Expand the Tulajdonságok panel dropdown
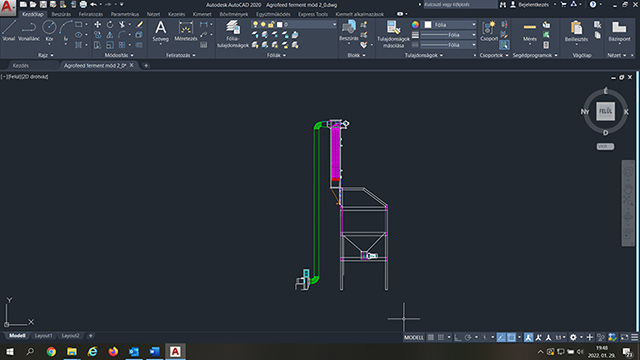Viewport: 640px width, 360px height. [424, 55]
